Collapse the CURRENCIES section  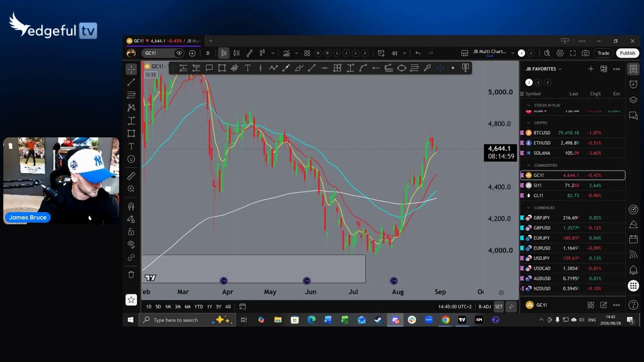click(x=529, y=208)
